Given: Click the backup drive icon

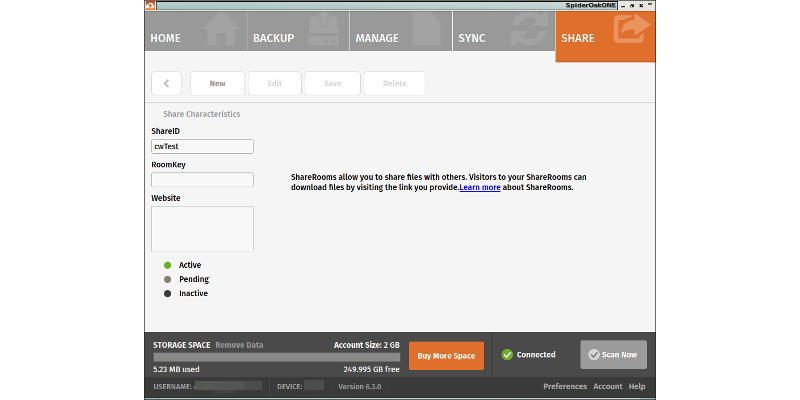Looking at the screenshot, I should 324,30.
